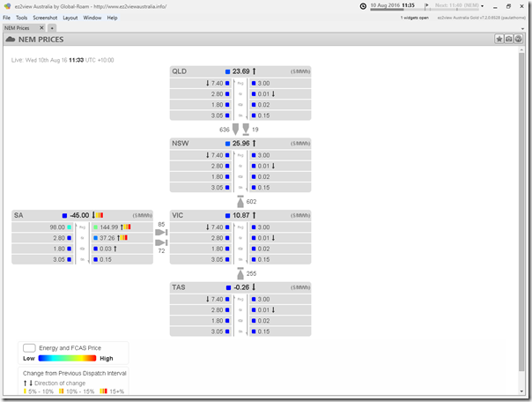Click the camera snapshot icon in widget header

pyautogui.click(x=508, y=40)
